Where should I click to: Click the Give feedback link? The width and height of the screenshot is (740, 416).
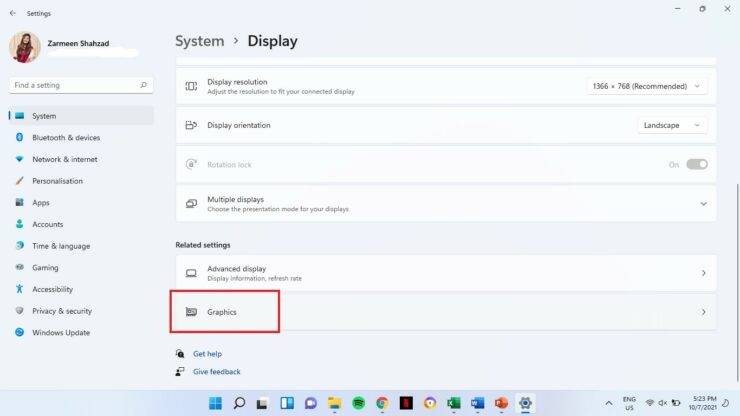[216, 372]
